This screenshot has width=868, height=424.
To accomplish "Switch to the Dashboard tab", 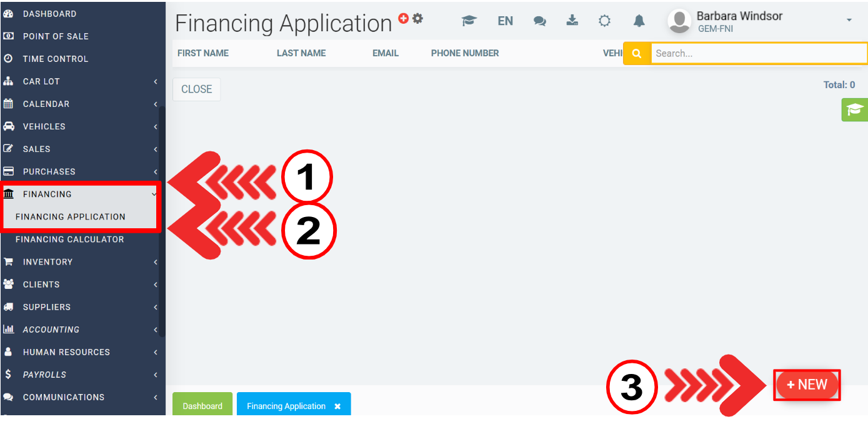I will 202,406.
